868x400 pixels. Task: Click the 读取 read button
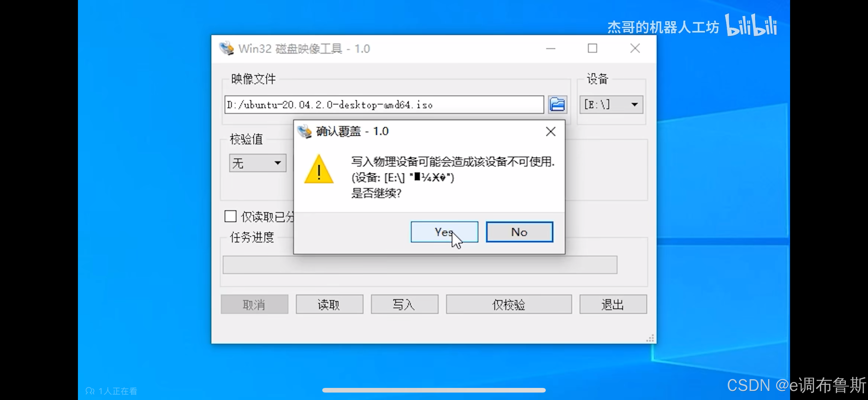tap(329, 304)
